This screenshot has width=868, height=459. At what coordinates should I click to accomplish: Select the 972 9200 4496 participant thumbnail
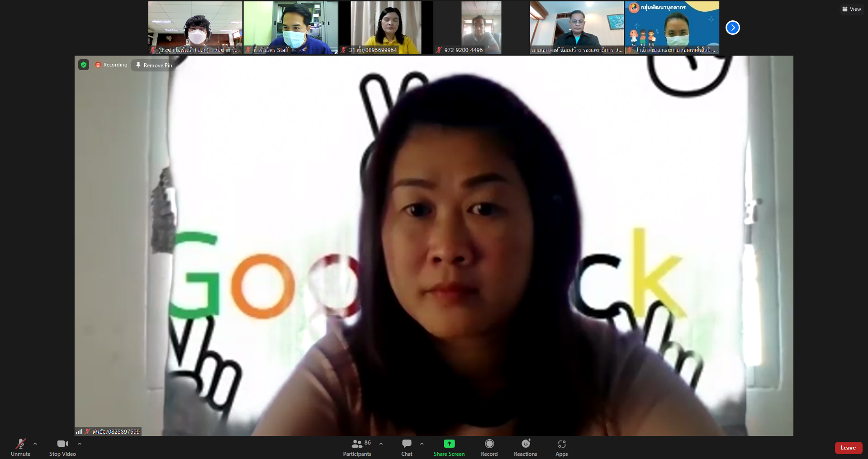(481, 28)
